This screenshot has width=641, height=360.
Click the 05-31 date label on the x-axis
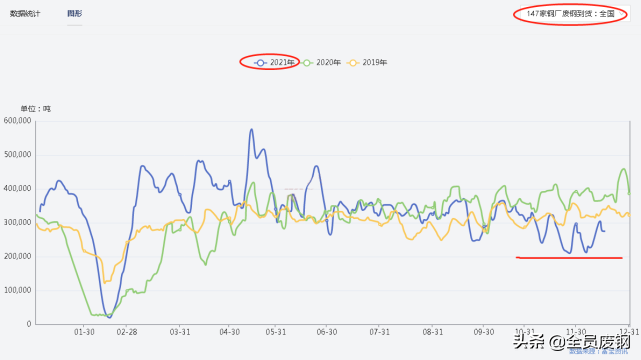click(x=276, y=332)
